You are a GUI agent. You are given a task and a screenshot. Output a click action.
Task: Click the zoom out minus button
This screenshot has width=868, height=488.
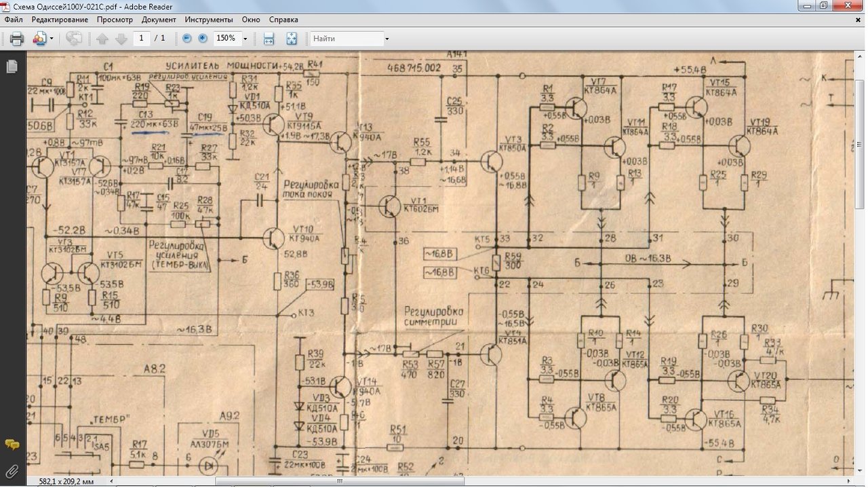[187, 39]
